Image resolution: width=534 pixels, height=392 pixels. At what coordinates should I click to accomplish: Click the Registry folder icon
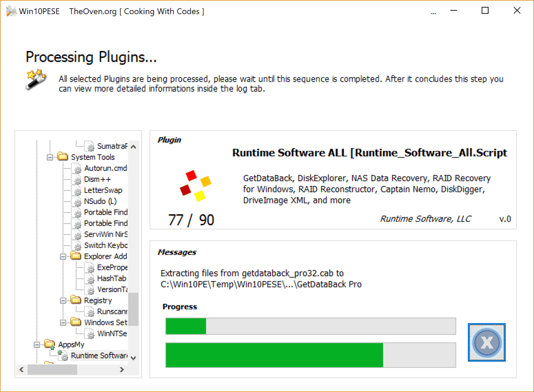click(x=76, y=300)
